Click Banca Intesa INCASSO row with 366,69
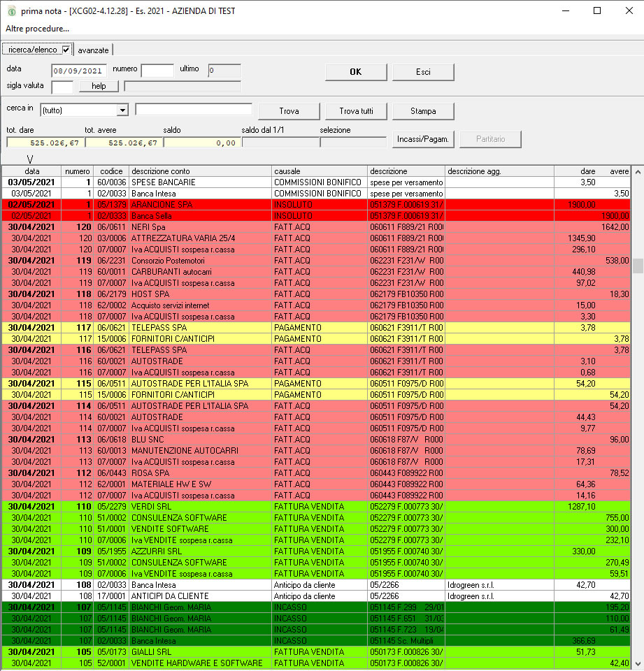The height and width of the screenshot is (671, 644). [316, 641]
